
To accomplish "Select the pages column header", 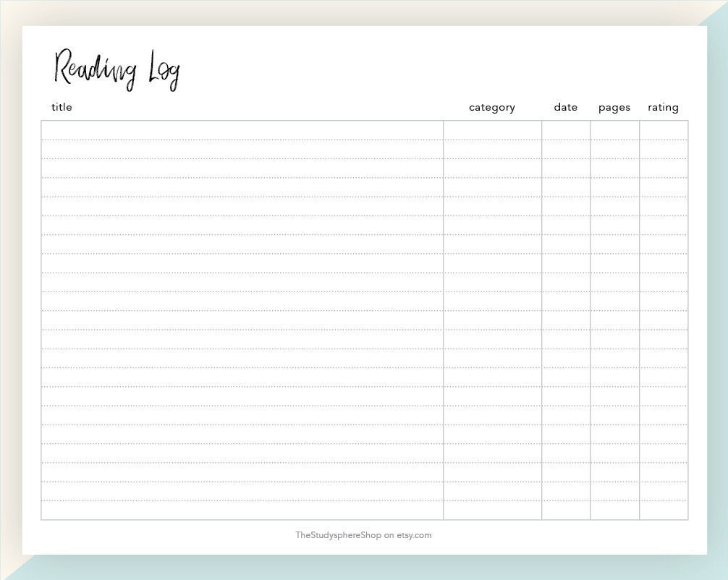I will pyautogui.click(x=614, y=107).
